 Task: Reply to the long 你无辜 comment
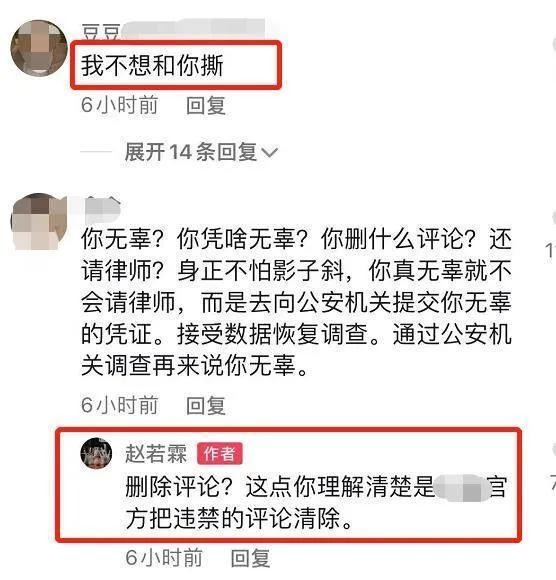tap(206, 405)
